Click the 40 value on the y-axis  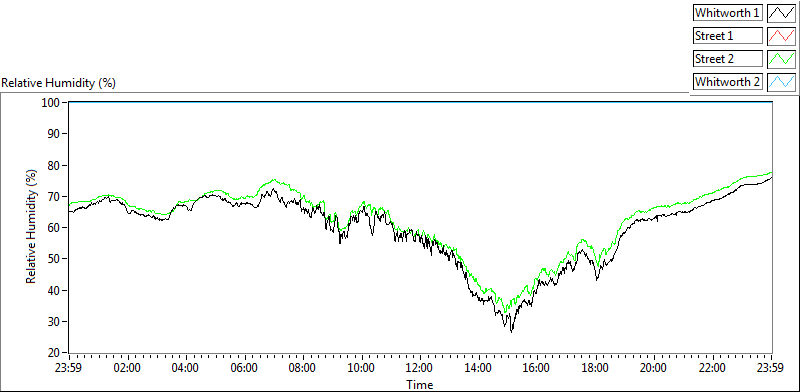tap(55, 290)
